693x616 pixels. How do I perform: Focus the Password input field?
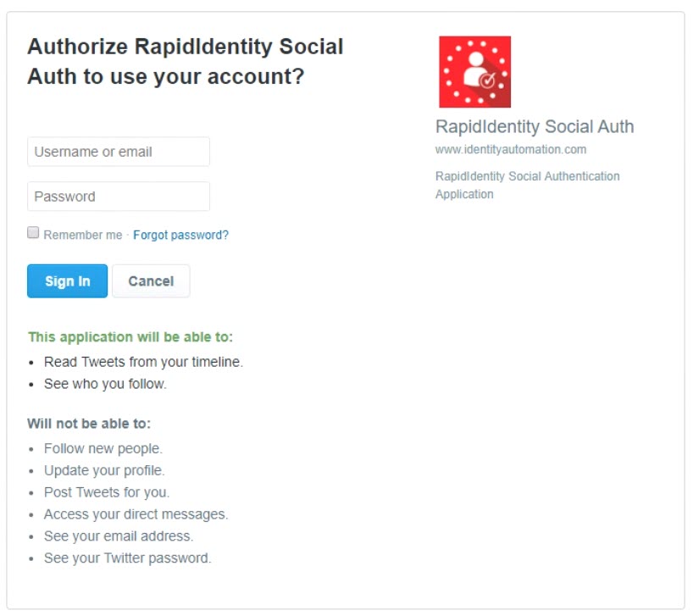coord(119,197)
